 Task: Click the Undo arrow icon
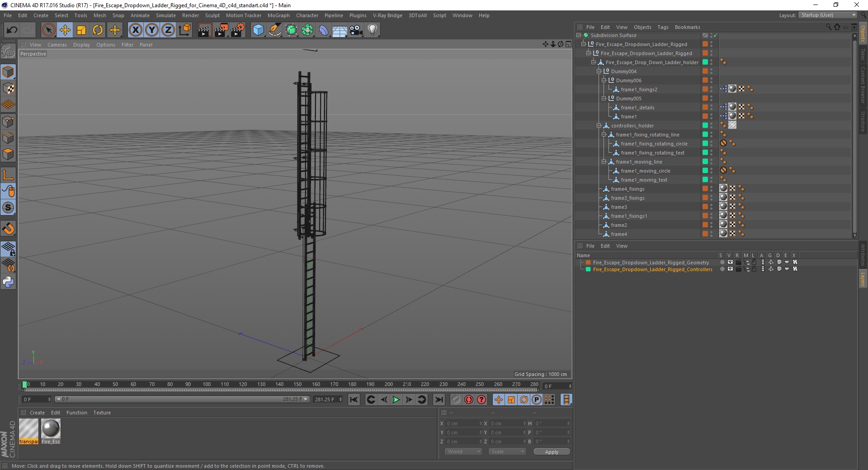[x=12, y=30]
